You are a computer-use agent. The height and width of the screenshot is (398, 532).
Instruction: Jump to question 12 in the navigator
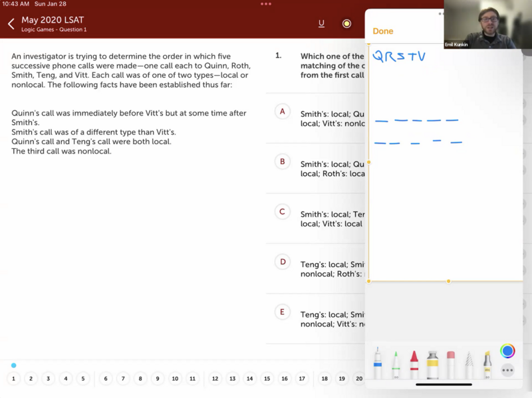[215, 379]
